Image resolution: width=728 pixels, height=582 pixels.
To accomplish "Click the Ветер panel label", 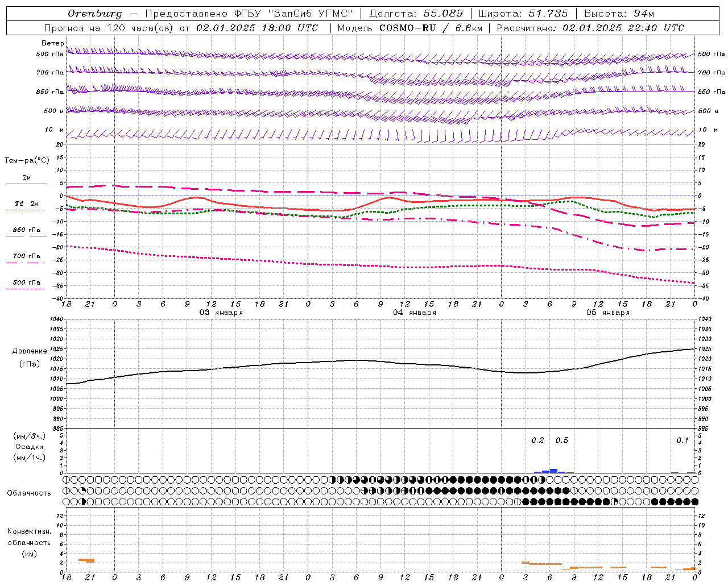I will [53, 43].
